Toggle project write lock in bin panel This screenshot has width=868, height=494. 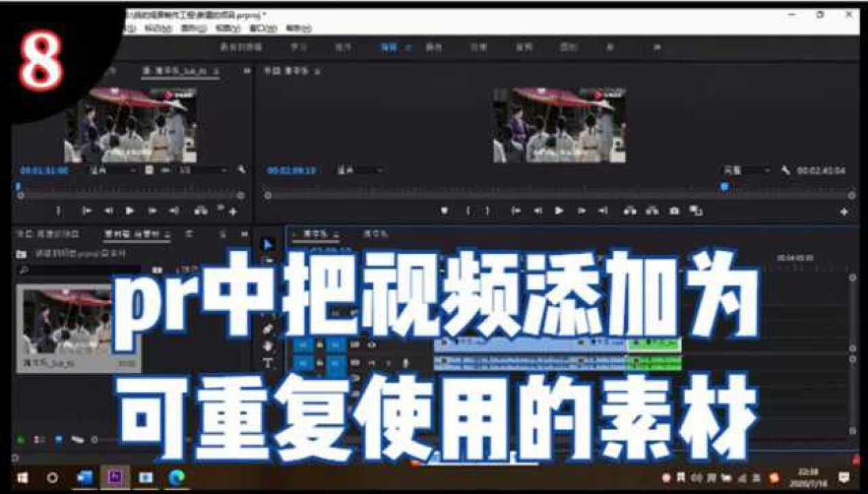(20, 439)
